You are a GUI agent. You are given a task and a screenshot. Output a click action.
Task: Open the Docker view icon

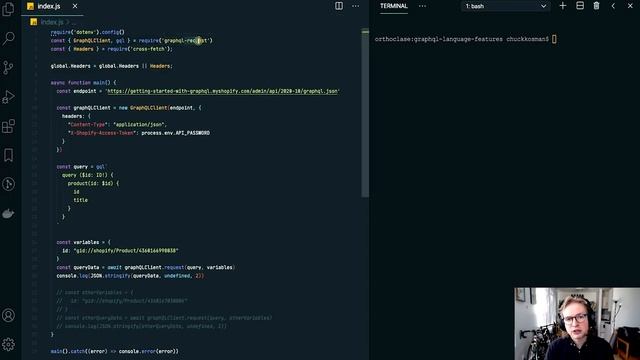click(x=8, y=213)
